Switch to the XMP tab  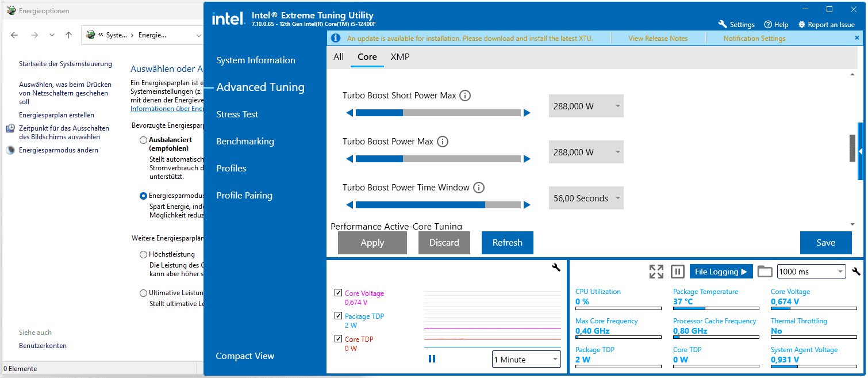click(x=400, y=56)
